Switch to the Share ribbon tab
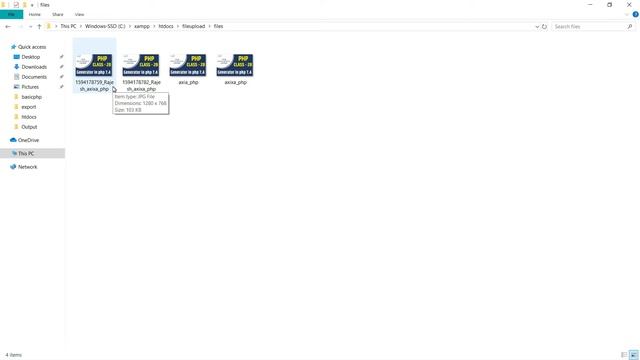The height and width of the screenshot is (360, 640). 58,14
